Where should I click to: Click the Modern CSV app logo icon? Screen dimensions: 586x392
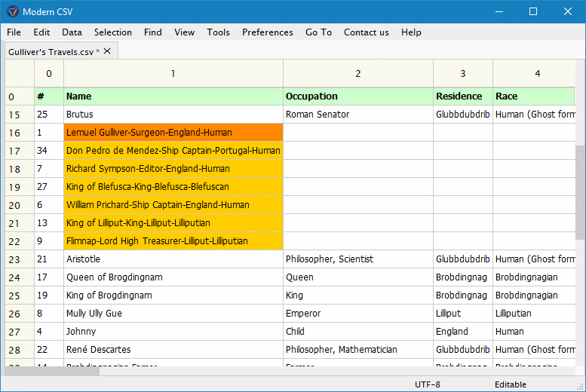pos(12,11)
